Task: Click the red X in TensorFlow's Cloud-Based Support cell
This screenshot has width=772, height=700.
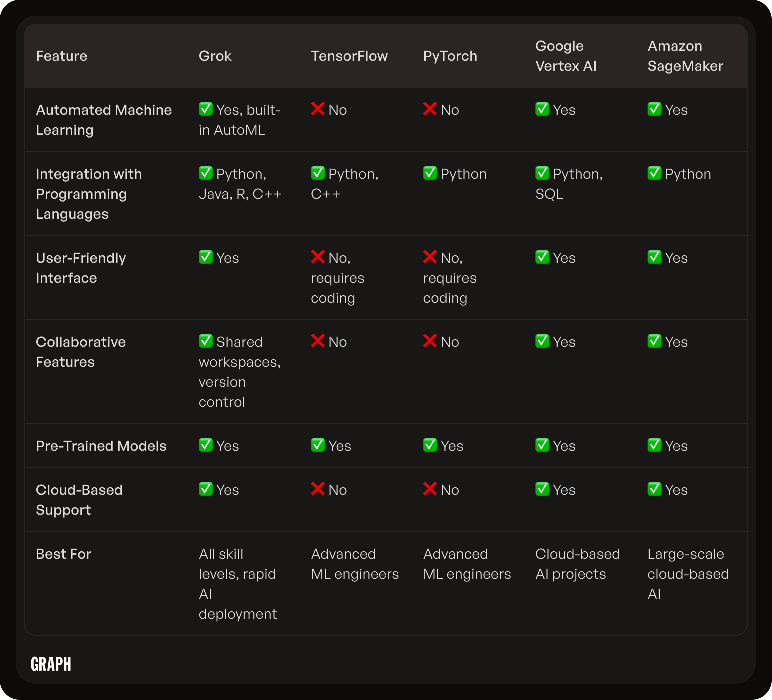Action: [x=318, y=489]
